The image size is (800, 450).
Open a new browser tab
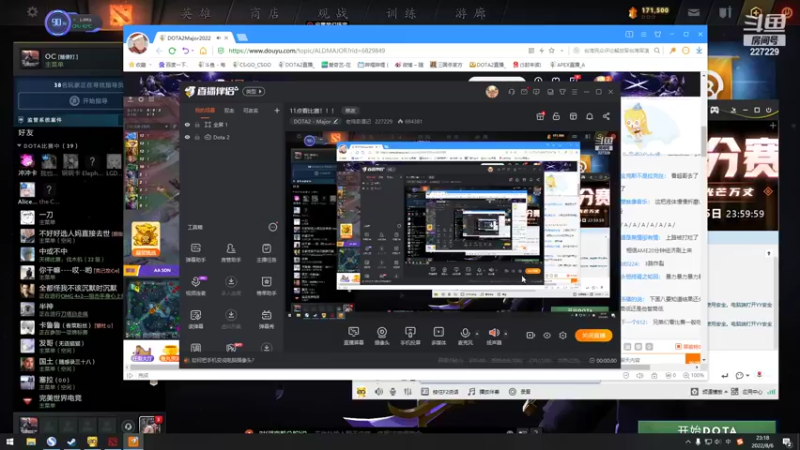click(242, 38)
